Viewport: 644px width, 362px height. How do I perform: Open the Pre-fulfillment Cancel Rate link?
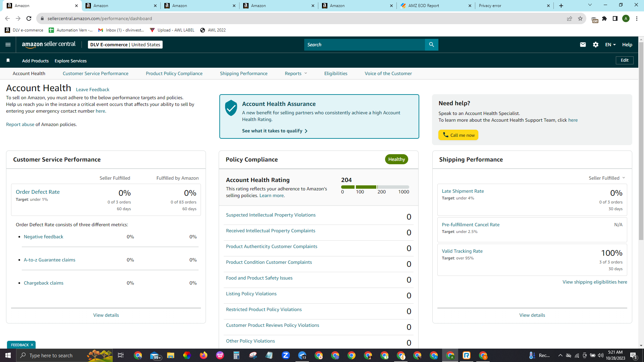[x=471, y=225]
